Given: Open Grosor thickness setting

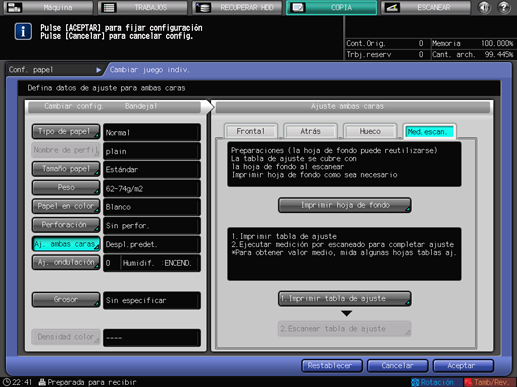Looking at the screenshot, I should coord(66,300).
